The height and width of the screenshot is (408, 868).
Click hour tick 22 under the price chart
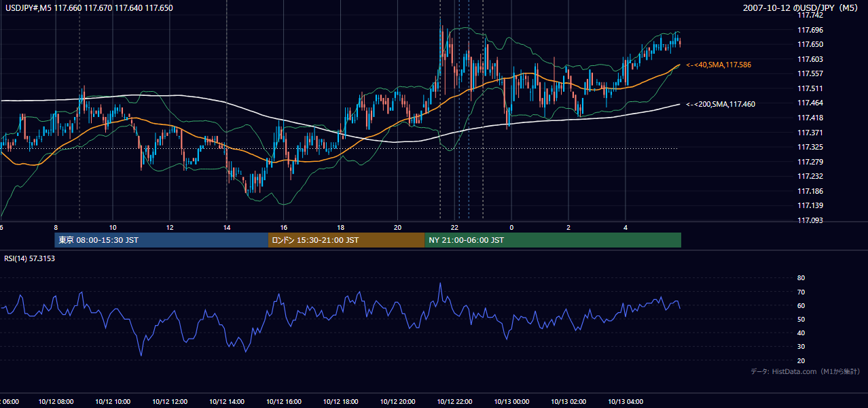[455, 227]
